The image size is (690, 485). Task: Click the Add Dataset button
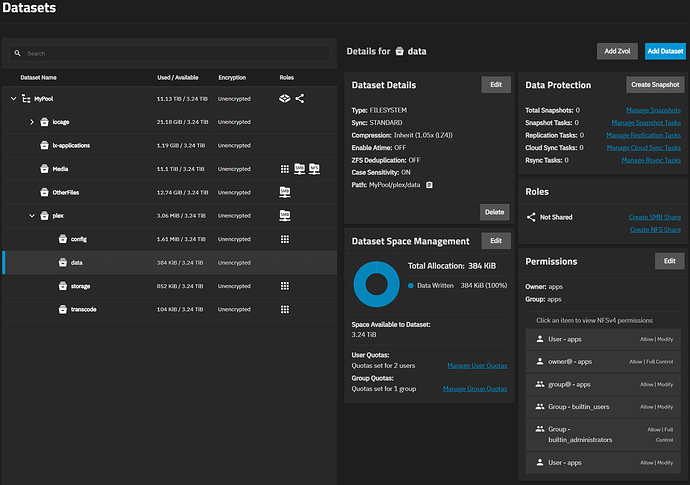click(x=665, y=51)
